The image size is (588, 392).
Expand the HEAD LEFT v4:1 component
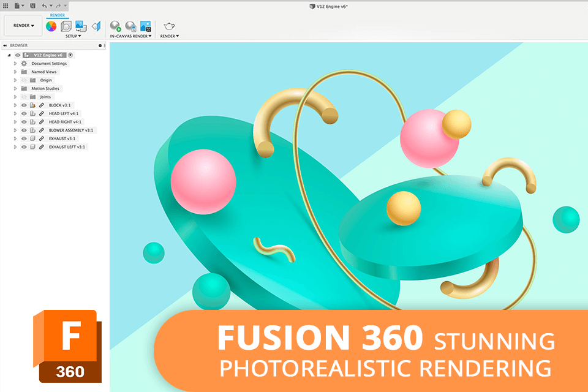(15, 114)
